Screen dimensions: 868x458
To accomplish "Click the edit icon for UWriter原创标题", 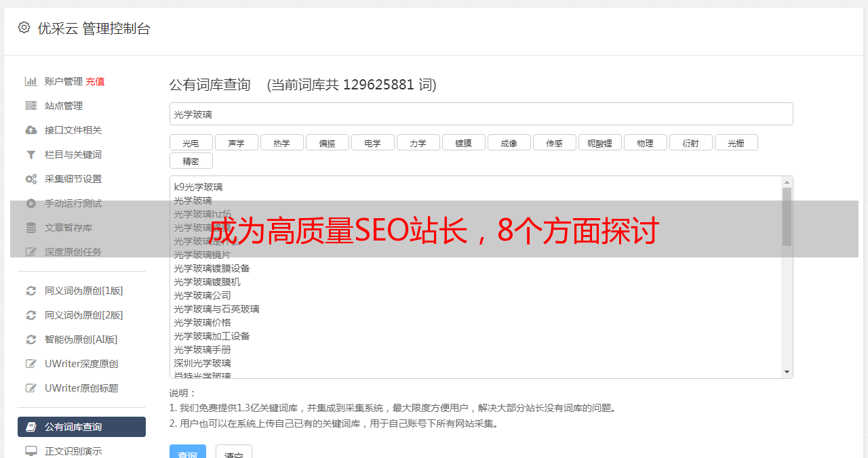I will pos(31,388).
